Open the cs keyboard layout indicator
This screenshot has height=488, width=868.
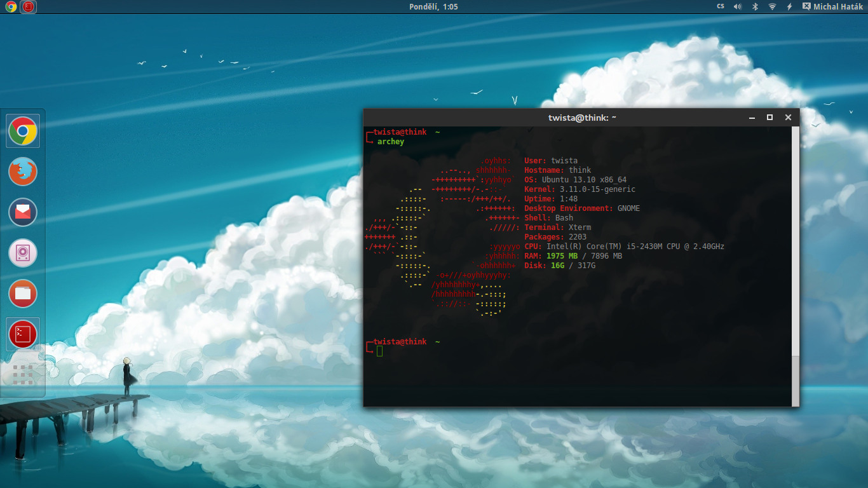(720, 6)
